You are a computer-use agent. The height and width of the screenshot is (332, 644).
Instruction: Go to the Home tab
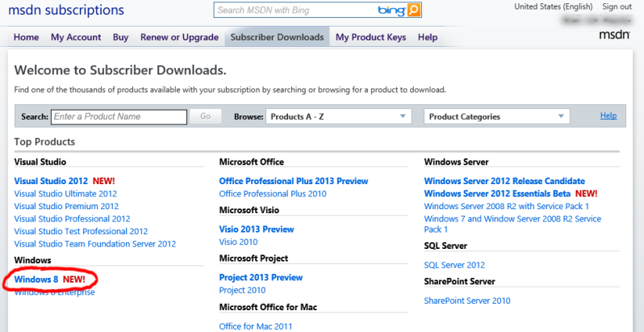coord(26,37)
